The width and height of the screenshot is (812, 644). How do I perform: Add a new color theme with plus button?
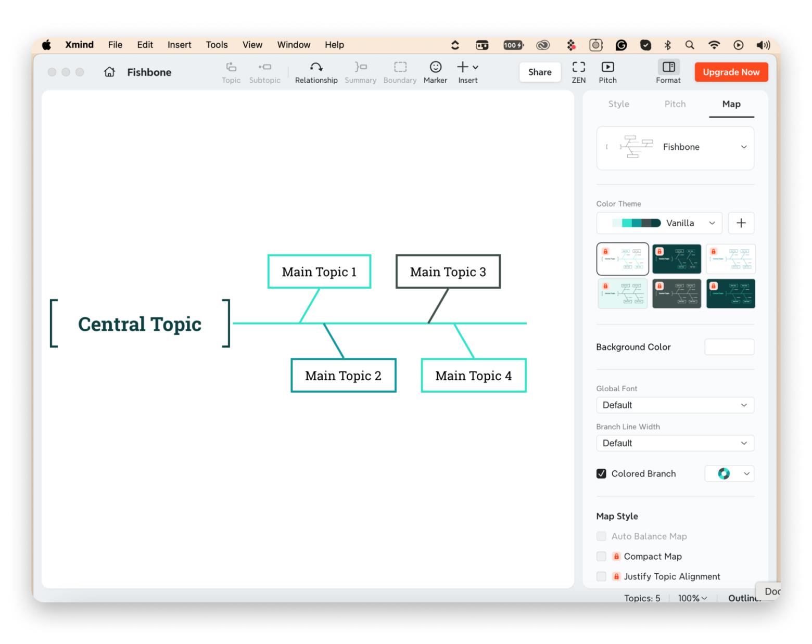(741, 223)
